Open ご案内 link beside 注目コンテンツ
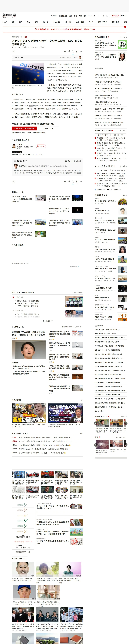Screen dimensions: 129x644 pos(125,195)
